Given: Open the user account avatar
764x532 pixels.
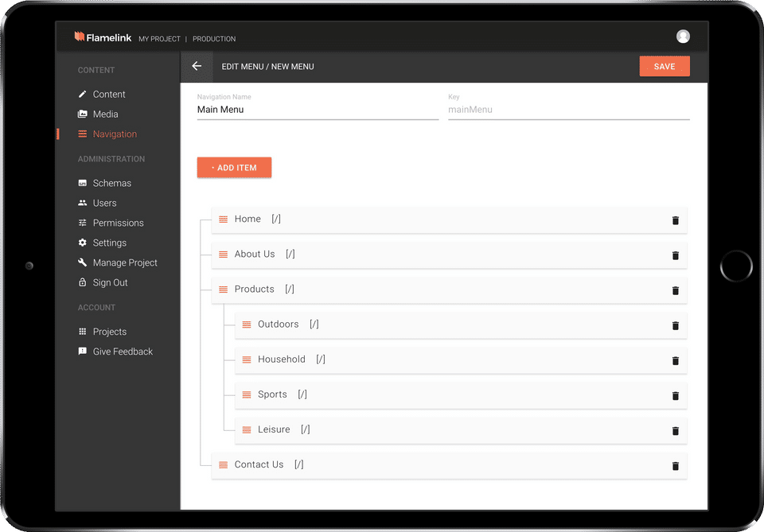Looking at the screenshot, I should (683, 37).
